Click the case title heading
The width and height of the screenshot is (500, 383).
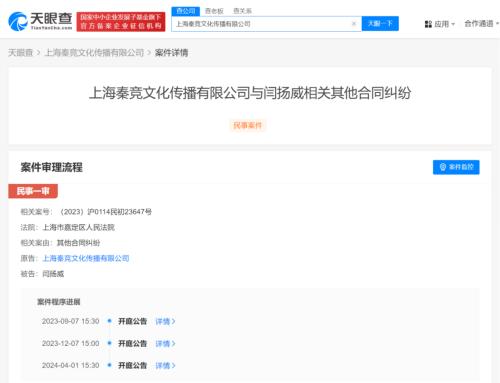pos(250,93)
